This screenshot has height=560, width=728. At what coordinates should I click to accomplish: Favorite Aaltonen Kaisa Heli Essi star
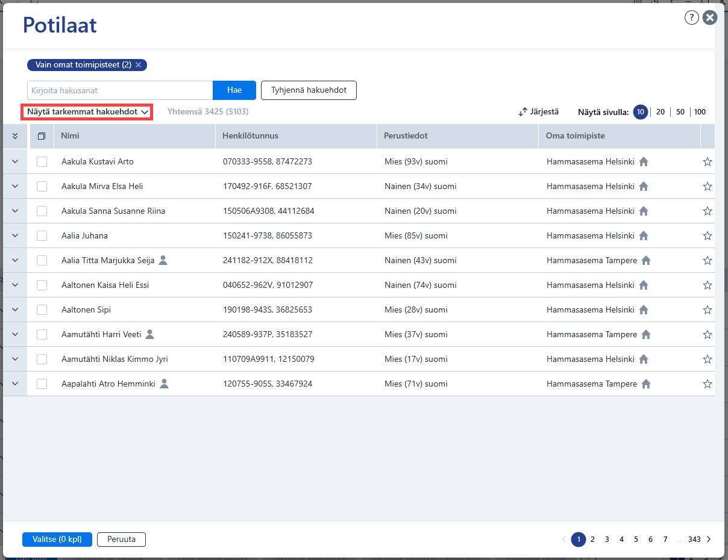(x=708, y=285)
